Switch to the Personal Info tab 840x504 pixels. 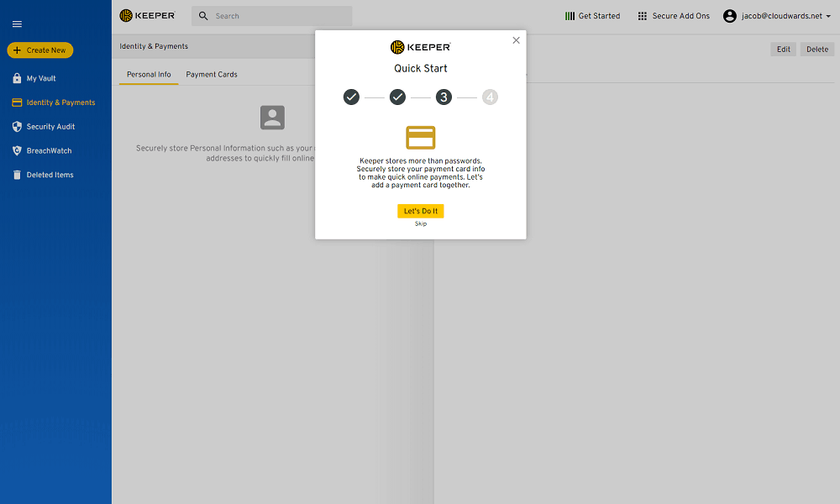tap(149, 75)
